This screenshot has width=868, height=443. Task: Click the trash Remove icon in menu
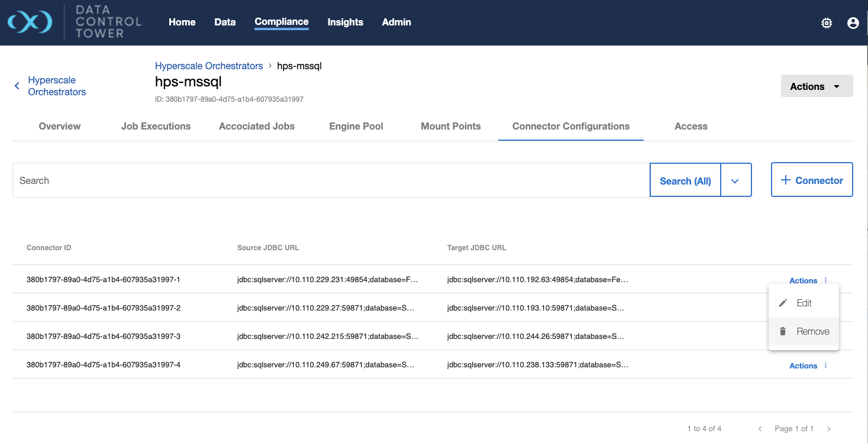click(x=783, y=331)
